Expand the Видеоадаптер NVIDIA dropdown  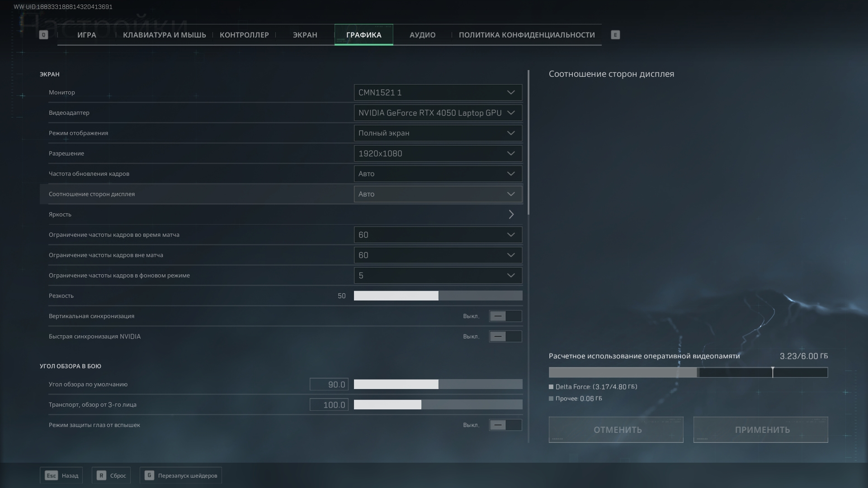point(438,113)
